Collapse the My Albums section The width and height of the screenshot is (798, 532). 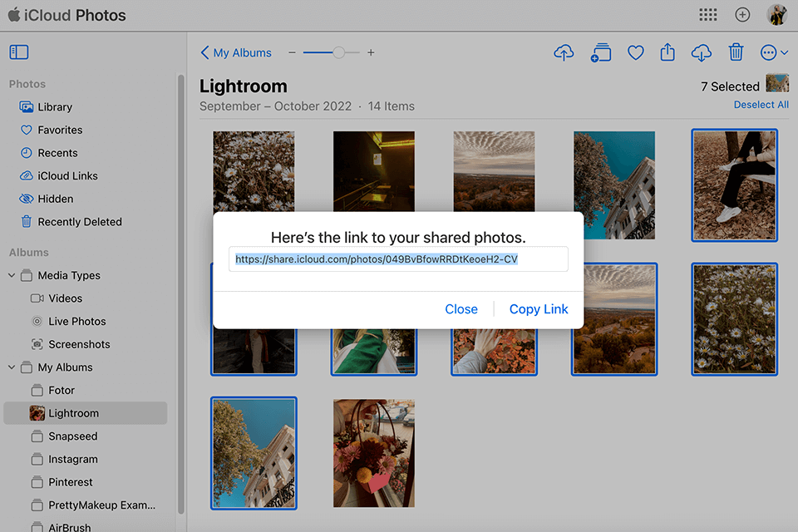(12, 367)
